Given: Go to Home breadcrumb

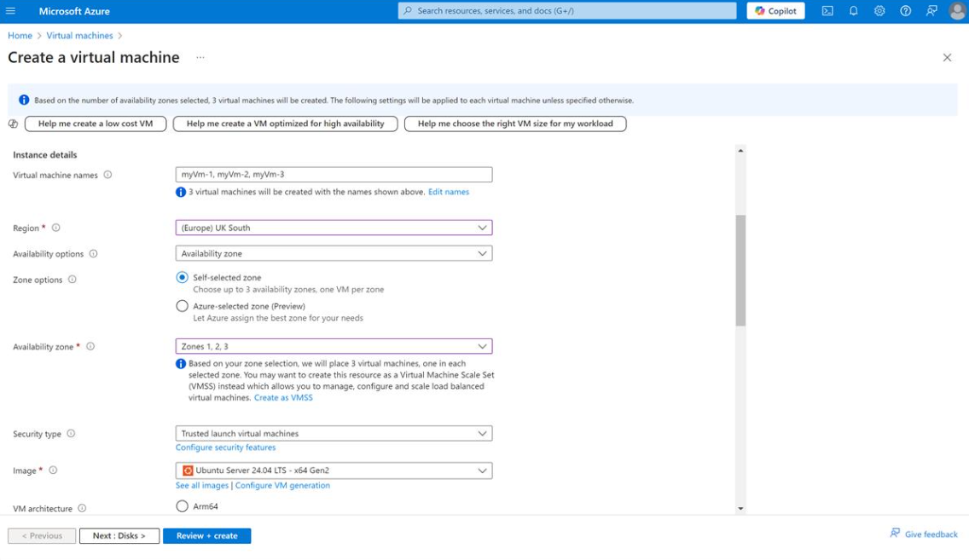Looking at the screenshot, I should [x=20, y=36].
